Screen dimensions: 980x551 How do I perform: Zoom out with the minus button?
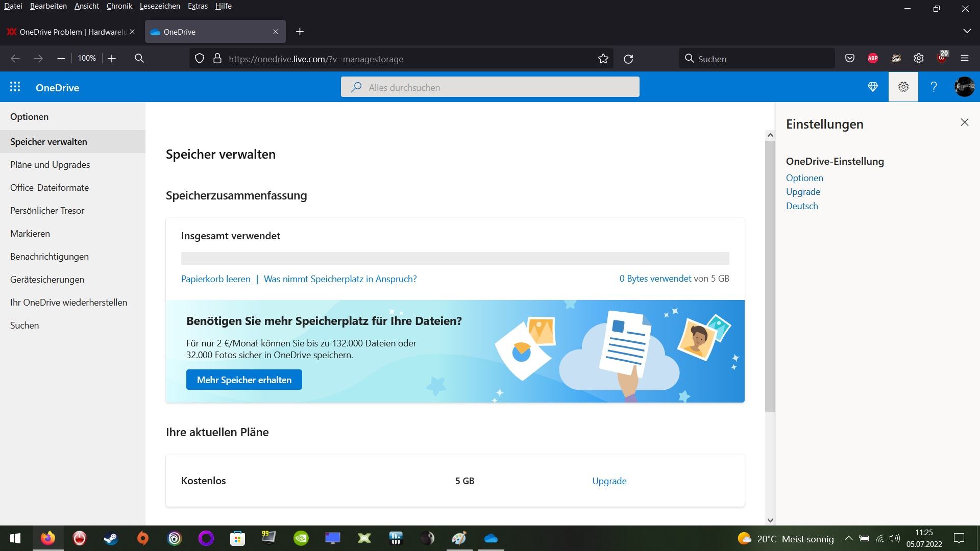tap(61, 59)
